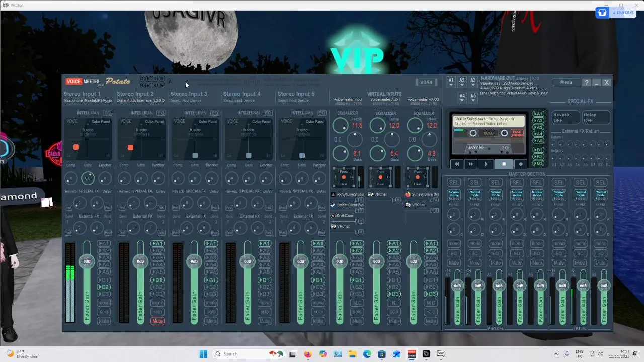Toggle A1 routing on Stereo Input 2

157,244
